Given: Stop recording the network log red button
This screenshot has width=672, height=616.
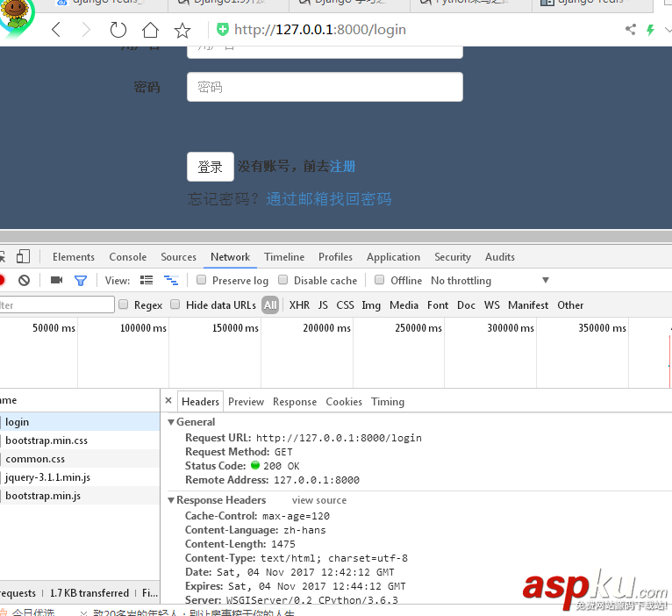Looking at the screenshot, I should coord(1,280).
